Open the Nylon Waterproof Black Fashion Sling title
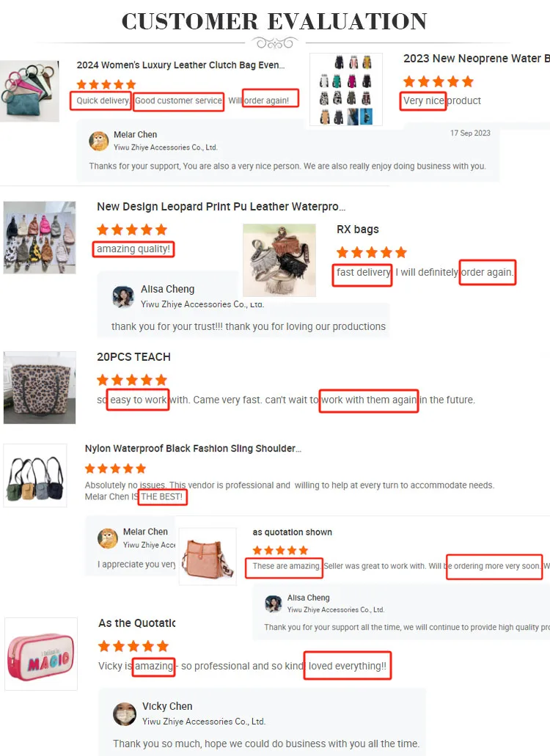The height and width of the screenshot is (756, 550). (x=194, y=448)
